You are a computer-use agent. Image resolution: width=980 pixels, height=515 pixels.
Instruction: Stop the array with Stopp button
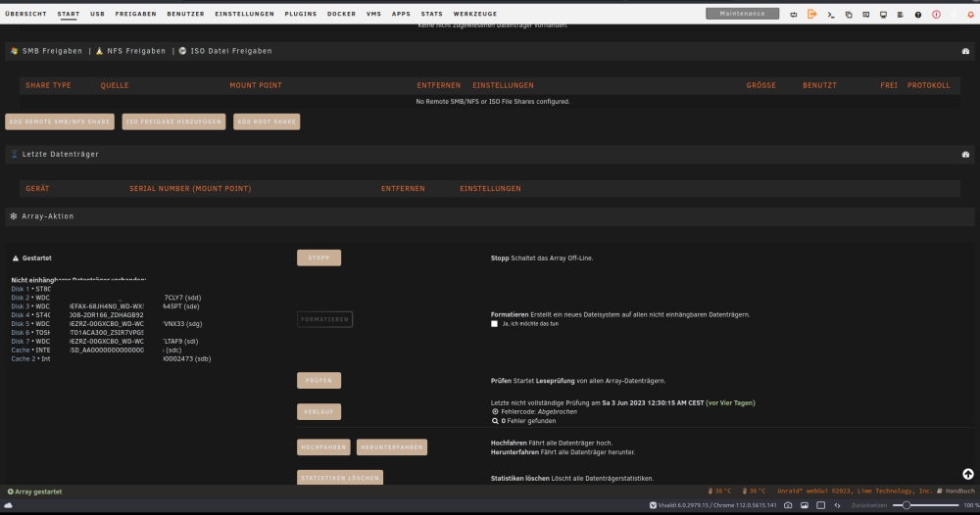point(318,257)
